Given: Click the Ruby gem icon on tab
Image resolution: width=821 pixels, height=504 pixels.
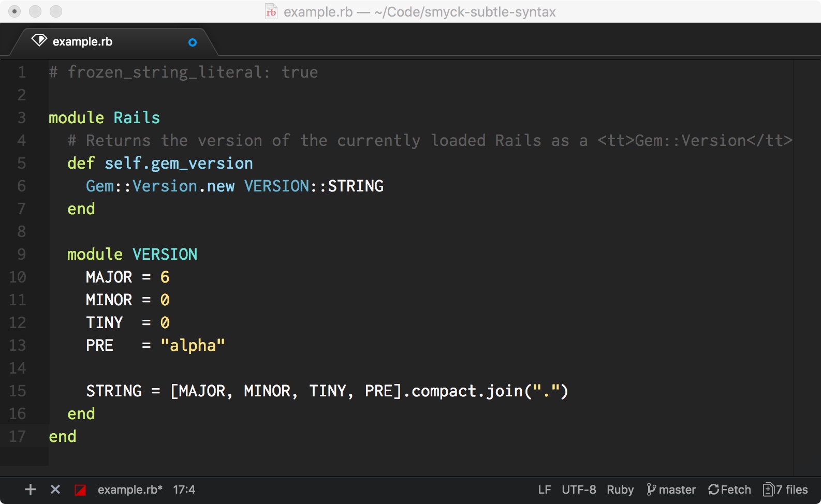Looking at the screenshot, I should click(39, 40).
